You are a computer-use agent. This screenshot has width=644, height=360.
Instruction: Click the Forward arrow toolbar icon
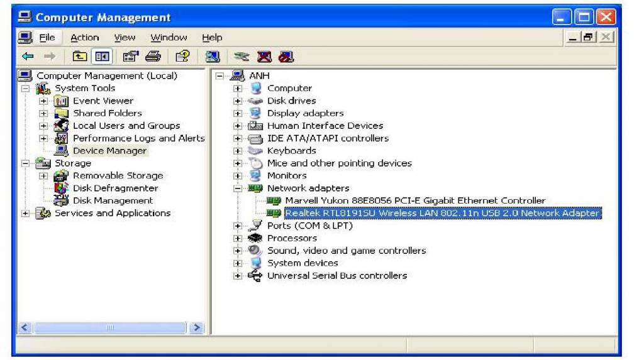(50, 57)
